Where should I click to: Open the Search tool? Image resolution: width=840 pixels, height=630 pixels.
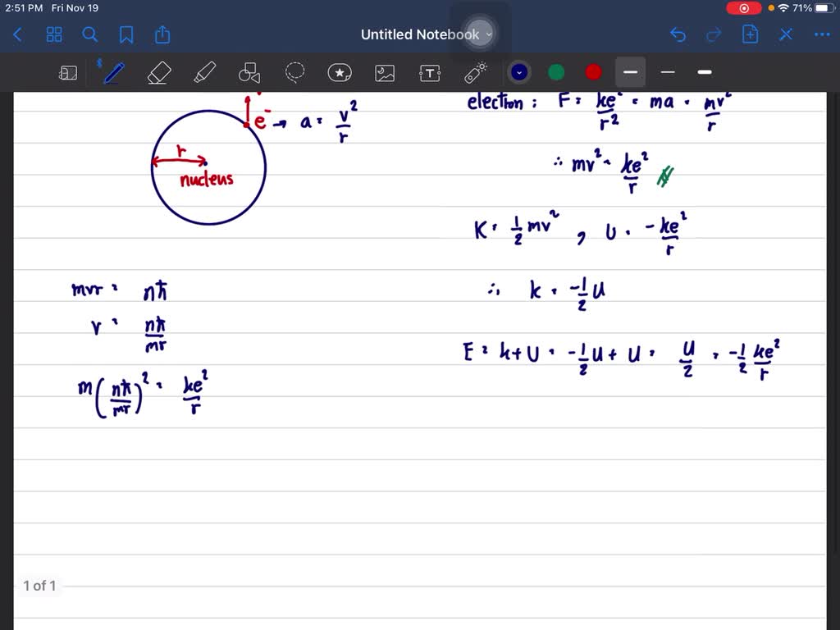[90, 34]
